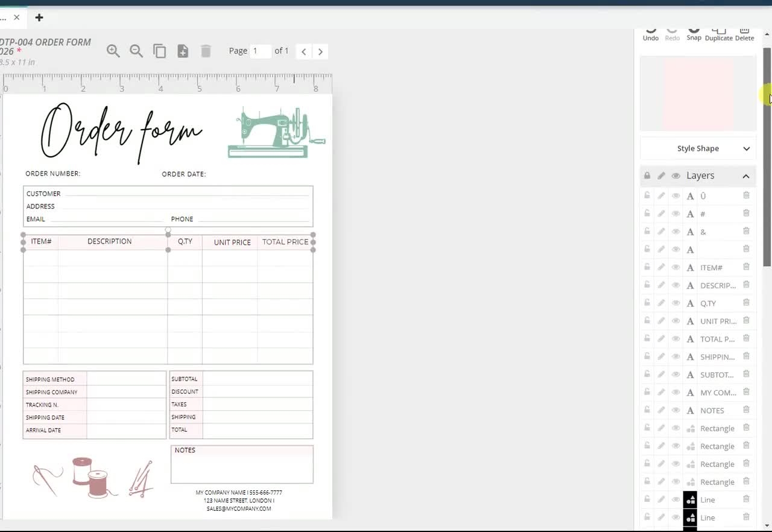Click the pink shape preview swatch
The height and width of the screenshot is (532, 772).
point(698,93)
